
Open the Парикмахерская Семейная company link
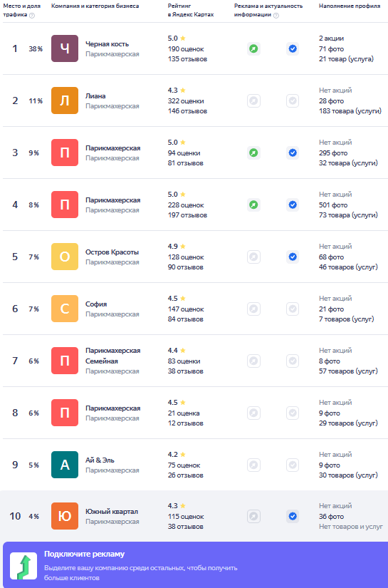[112, 356]
